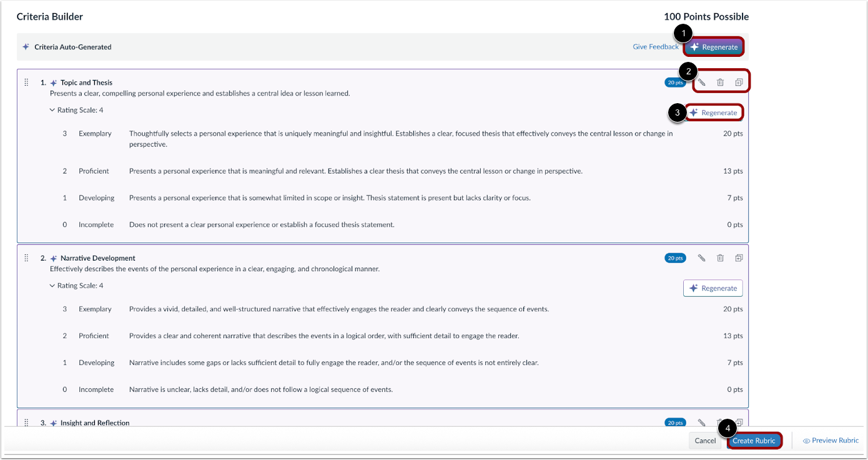Edit the Insight and Reflection criterion

point(702,422)
